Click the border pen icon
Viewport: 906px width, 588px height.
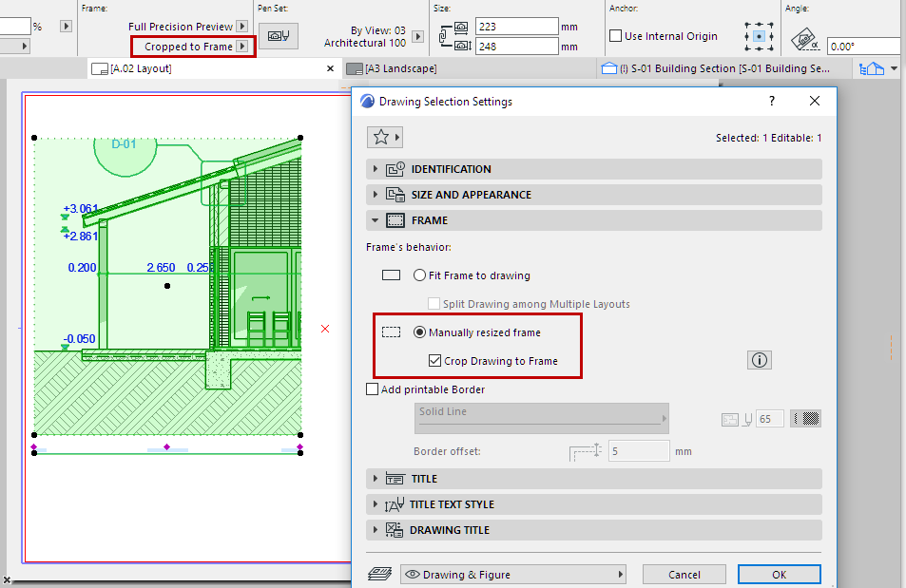tap(747, 419)
